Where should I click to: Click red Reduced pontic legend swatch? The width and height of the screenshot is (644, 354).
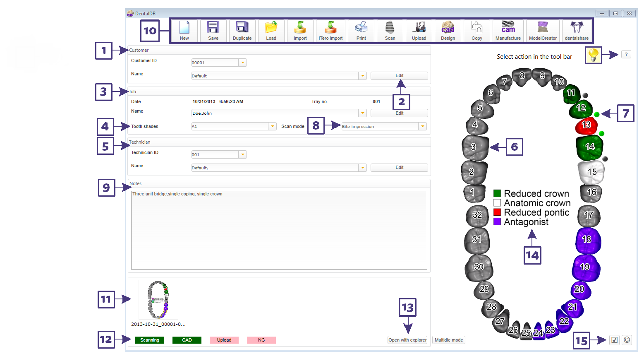tap(497, 212)
